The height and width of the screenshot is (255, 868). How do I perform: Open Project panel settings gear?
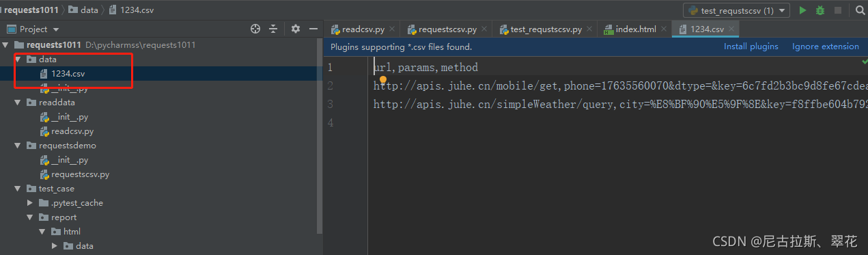point(296,29)
